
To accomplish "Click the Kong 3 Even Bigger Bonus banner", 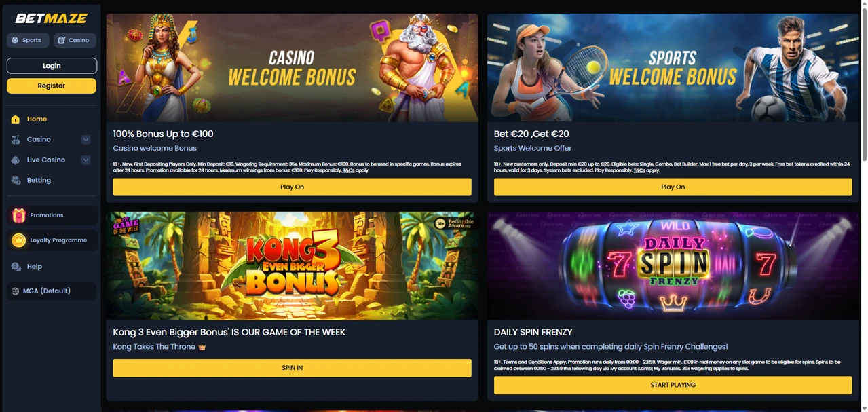I will point(292,265).
